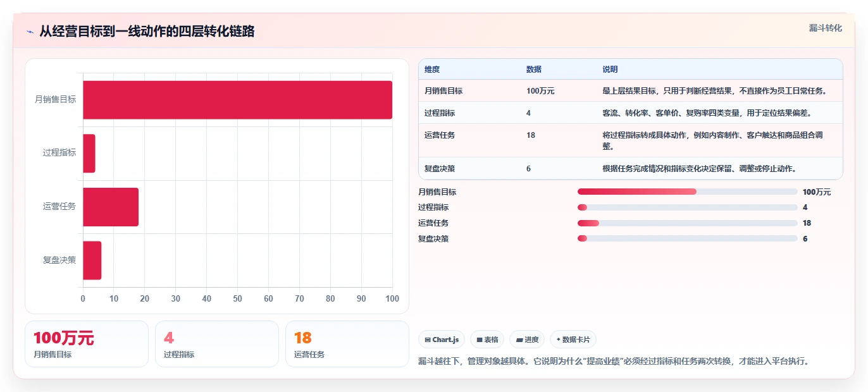Click the 过程指标 bar in the chart
This screenshot has height=392, width=868.
click(89, 153)
